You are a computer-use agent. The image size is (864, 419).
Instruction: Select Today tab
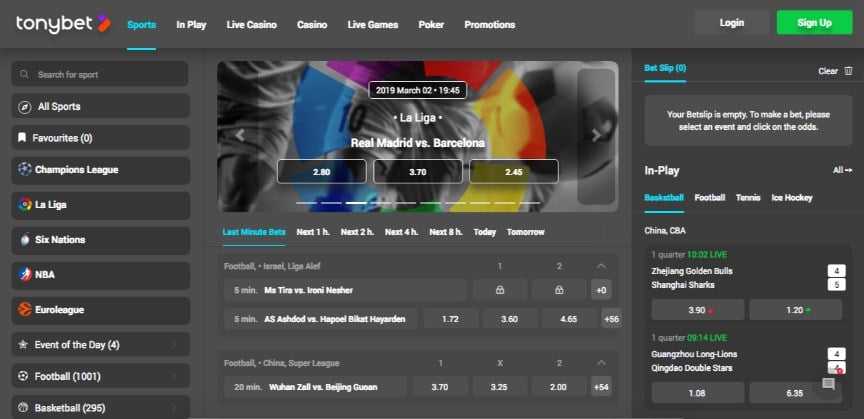(x=484, y=232)
